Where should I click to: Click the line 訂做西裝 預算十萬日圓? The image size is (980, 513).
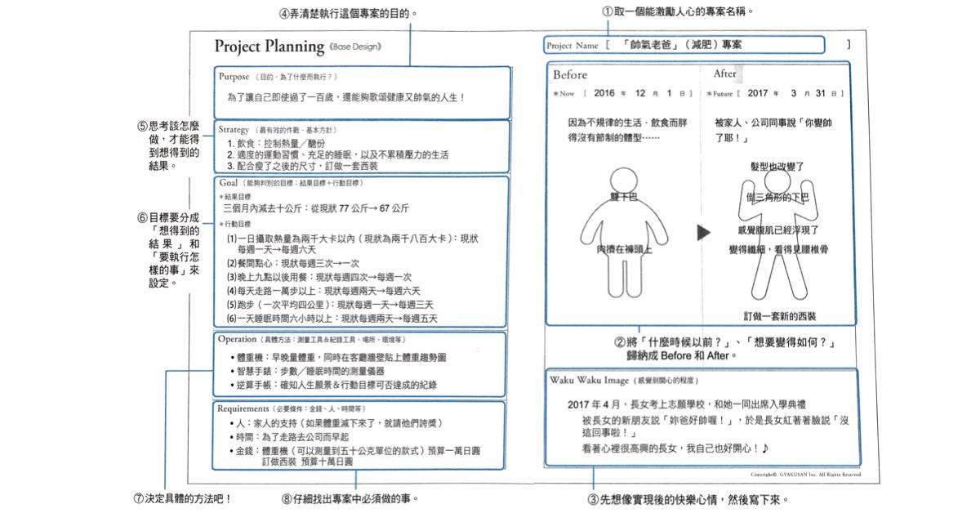[x=307, y=462]
